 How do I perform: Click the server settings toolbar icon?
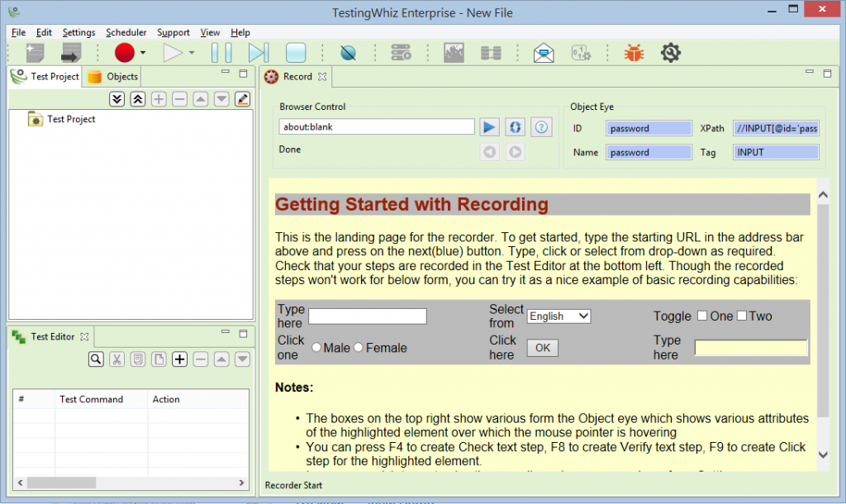point(401,53)
